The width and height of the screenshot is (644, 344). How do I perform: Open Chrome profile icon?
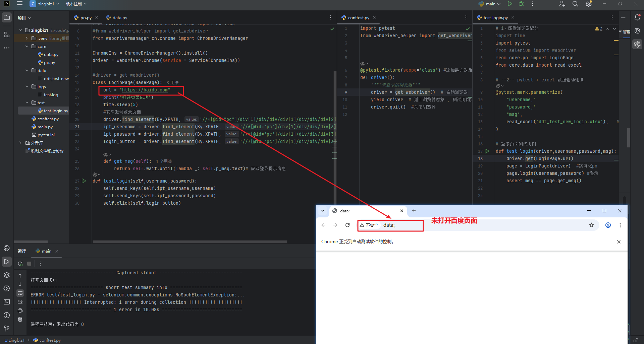point(608,225)
